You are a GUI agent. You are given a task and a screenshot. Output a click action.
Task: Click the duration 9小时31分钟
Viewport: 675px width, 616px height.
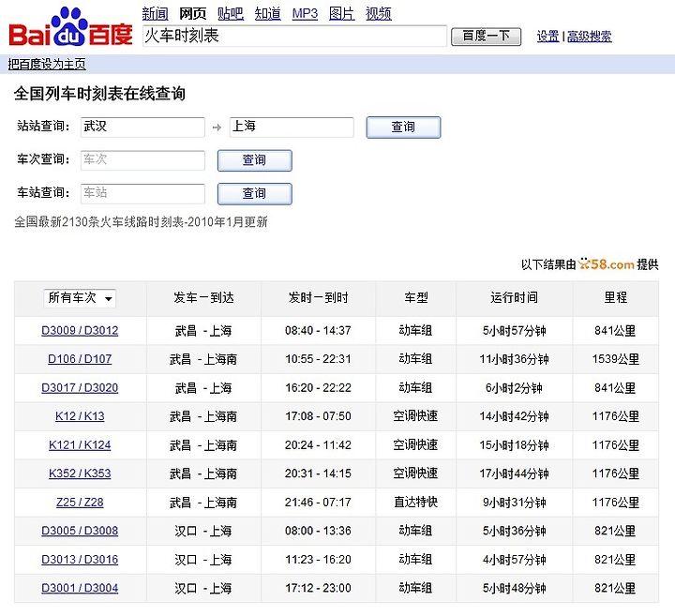tap(514, 503)
